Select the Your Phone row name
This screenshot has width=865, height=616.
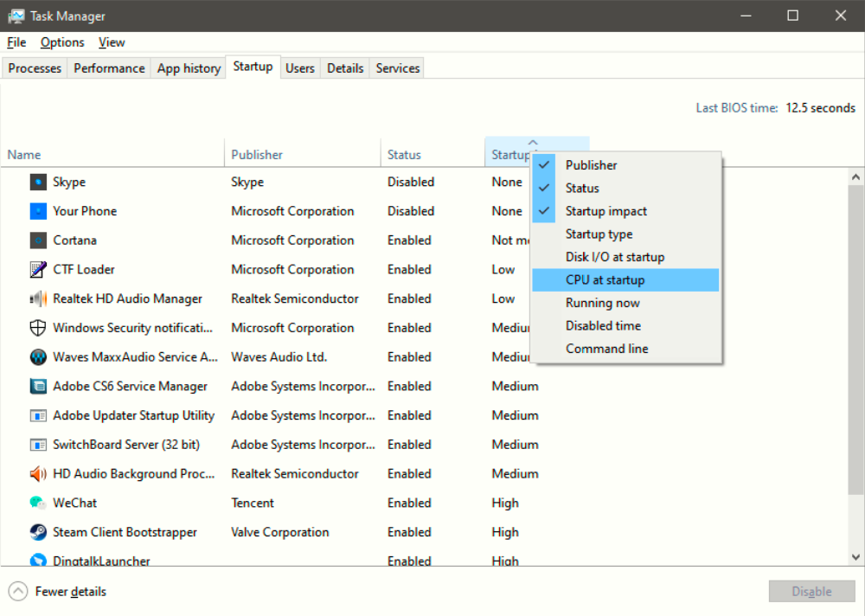click(85, 211)
